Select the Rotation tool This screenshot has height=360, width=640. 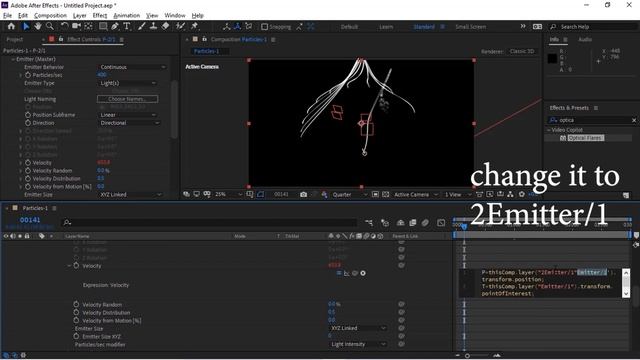click(64, 27)
